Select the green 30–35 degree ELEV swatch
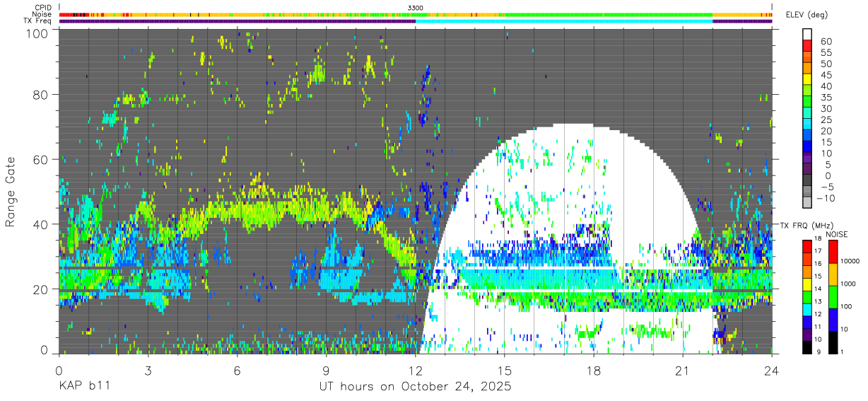Screen dimensions: 868x401 [x=807, y=101]
